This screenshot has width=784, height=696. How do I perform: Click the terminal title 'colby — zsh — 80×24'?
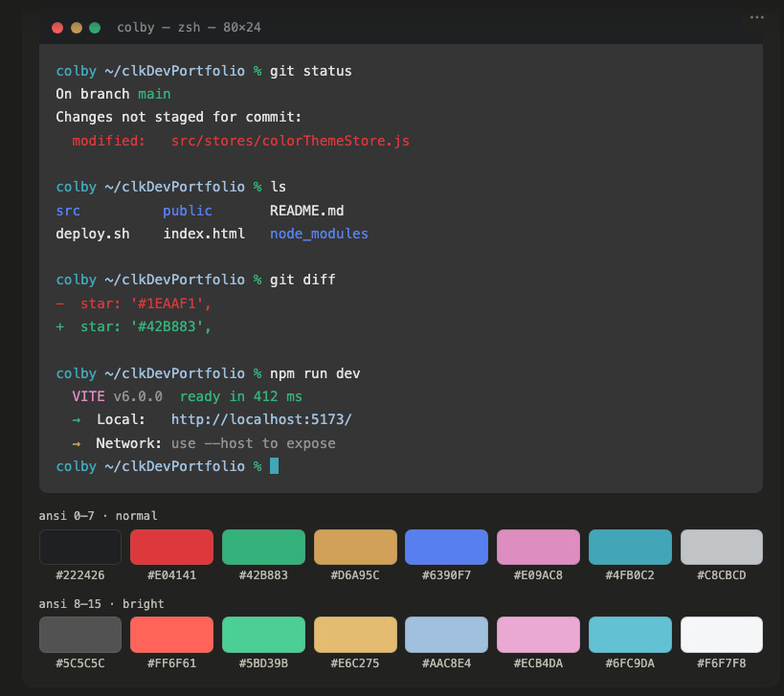tap(189, 28)
